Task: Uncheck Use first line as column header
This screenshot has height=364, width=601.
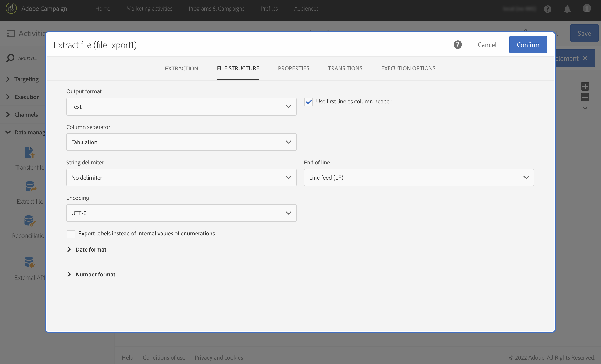Action: [308, 102]
